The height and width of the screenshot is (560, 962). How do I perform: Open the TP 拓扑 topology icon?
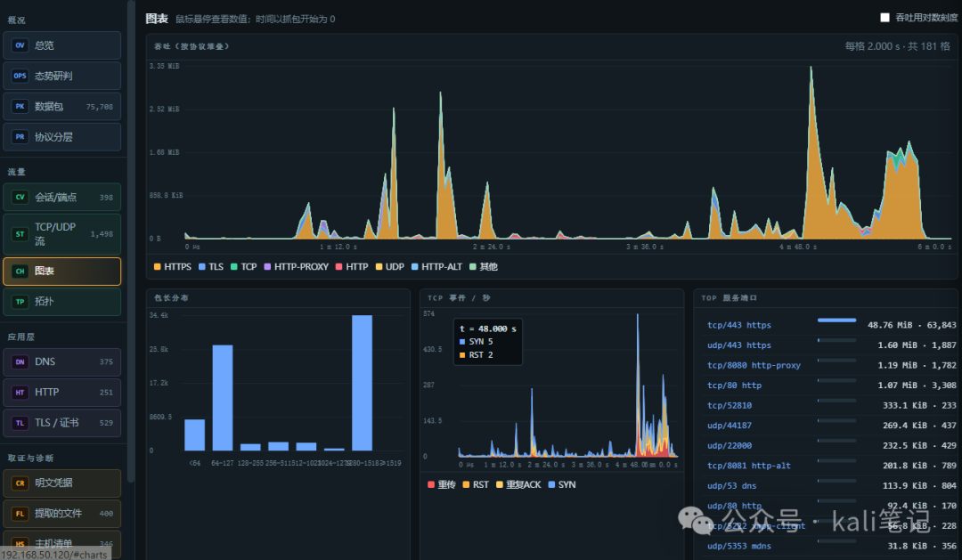(20, 301)
